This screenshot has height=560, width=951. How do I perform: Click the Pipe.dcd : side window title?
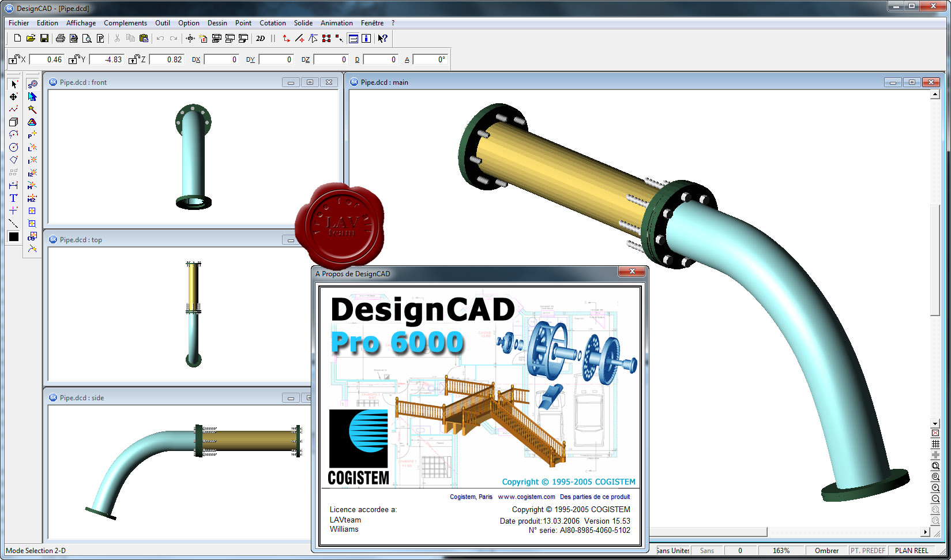[x=82, y=398]
